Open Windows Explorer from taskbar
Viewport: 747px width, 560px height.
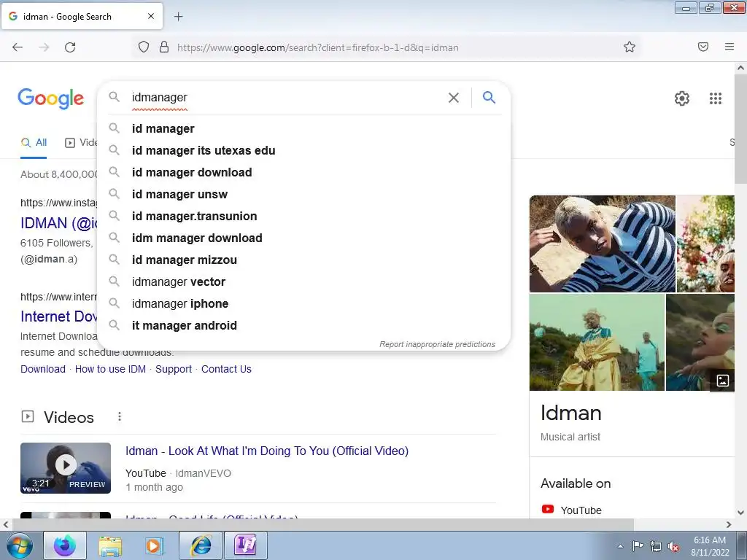click(110, 545)
